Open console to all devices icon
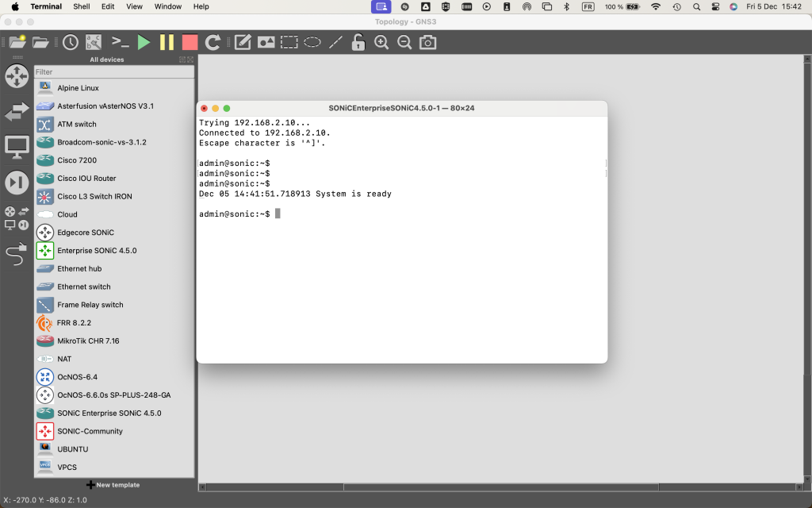 [x=120, y=42]
